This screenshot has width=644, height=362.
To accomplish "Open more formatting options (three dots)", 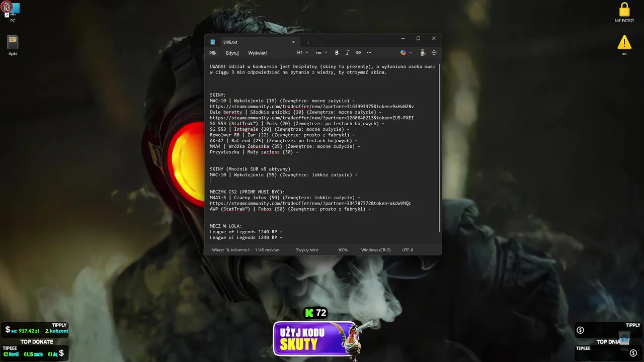I will (369, 53).
